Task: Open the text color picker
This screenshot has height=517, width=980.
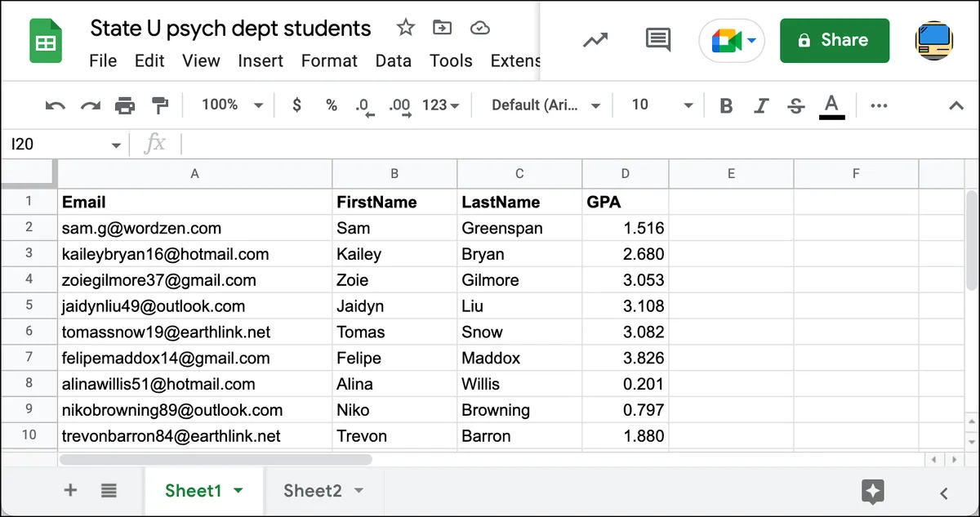Action: pos(831,105)
